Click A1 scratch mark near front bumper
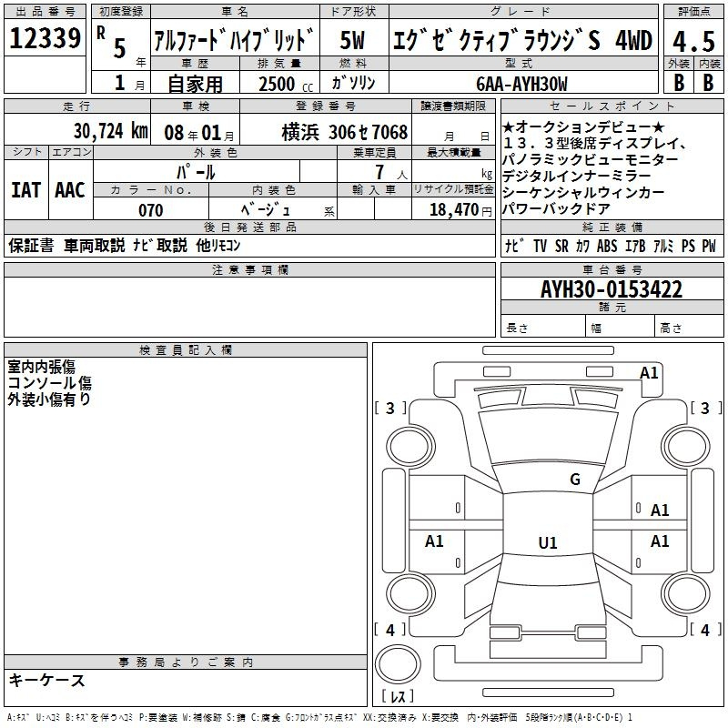Screen dimensions: 728x728 (649, 373)
